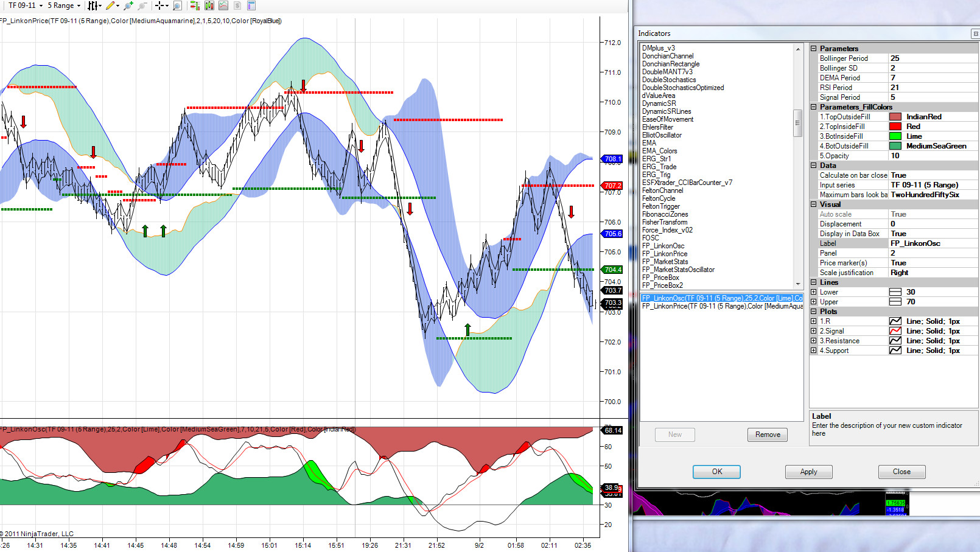Click the 4.Support plot line icon
This screenshot has width=980, height=552.
point(895,351)
